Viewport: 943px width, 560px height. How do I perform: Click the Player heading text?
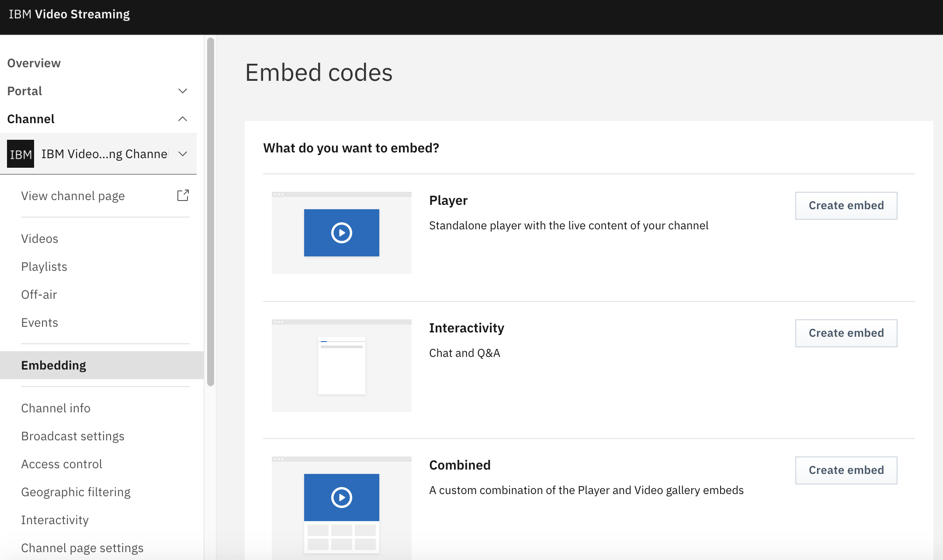(448, 200)
